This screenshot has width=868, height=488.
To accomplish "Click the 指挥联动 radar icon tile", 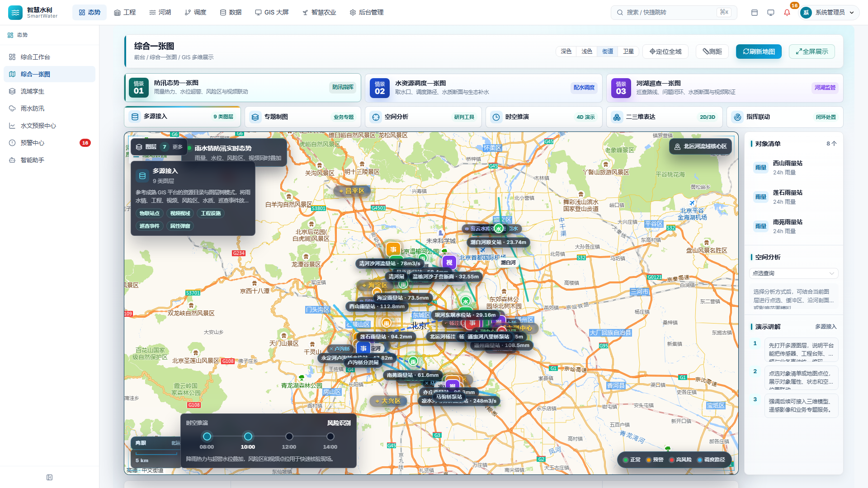I will pos(737,117).
